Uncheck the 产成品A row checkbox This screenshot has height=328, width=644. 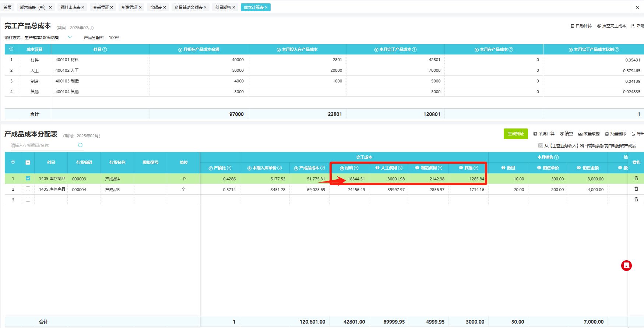point(28,179)
